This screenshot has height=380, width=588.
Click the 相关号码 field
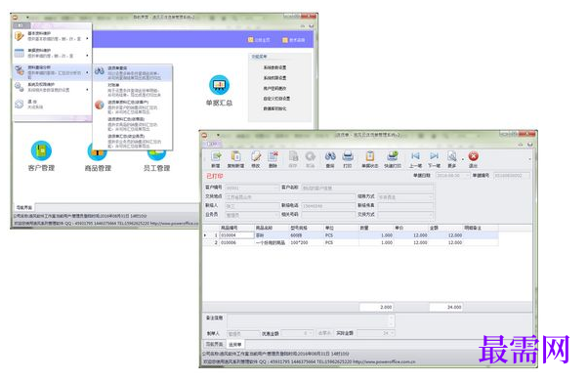[328, 215]
